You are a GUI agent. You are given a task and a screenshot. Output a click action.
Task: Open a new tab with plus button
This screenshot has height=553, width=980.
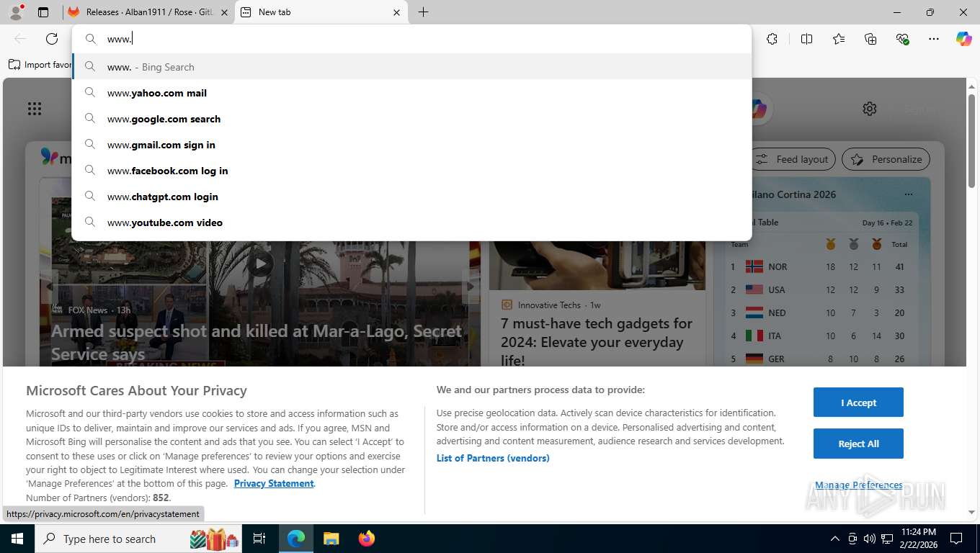(x=423, y=12)
